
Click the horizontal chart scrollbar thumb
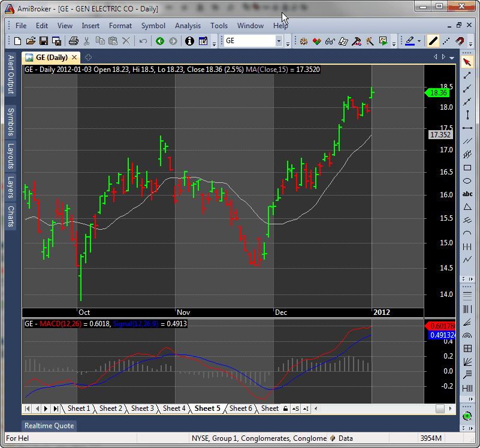[x=440, y=408]
